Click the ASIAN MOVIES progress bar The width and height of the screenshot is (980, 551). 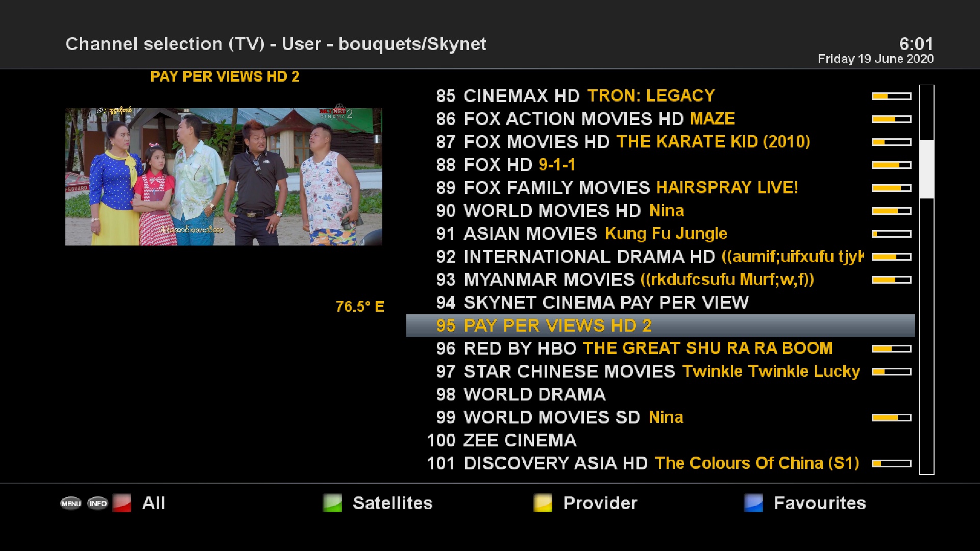point(891,234)
